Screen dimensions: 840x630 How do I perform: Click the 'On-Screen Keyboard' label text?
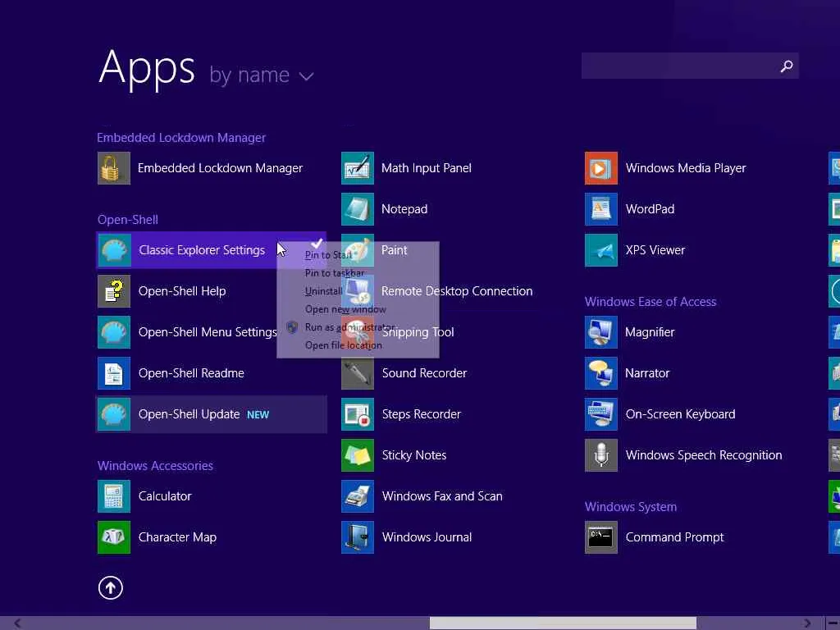680,414
